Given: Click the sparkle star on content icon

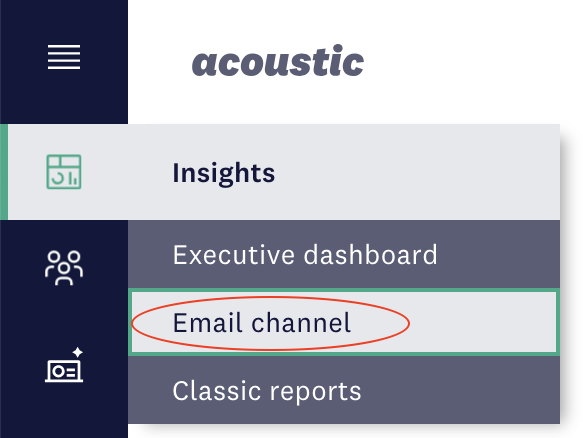Looking at the screenshot, I should click(77, 352).
